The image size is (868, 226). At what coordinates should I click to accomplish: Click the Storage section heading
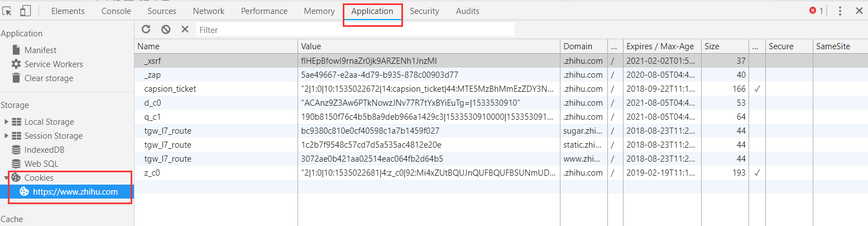coord(15,105)
